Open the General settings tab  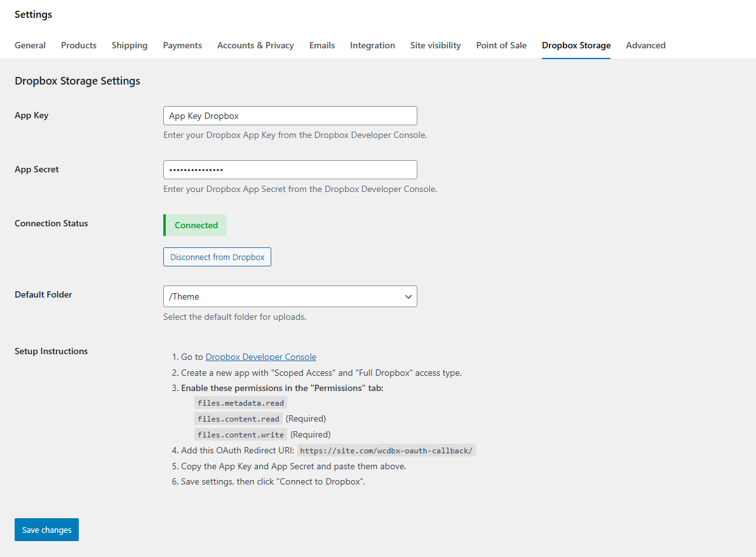[30, 45]
